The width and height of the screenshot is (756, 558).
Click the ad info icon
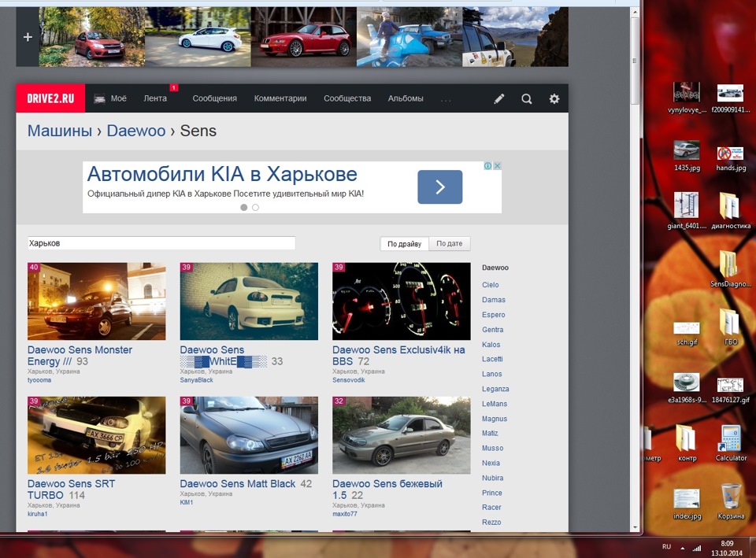[488, 166]
